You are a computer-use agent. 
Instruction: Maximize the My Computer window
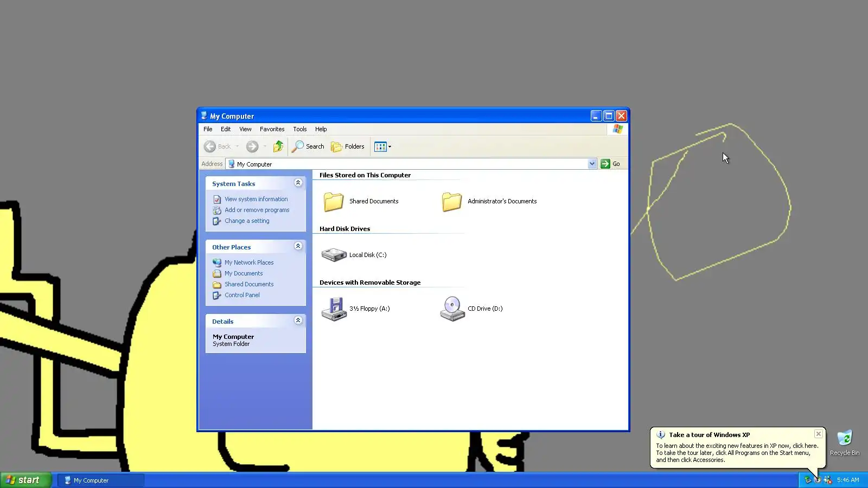tap(609, 116)
